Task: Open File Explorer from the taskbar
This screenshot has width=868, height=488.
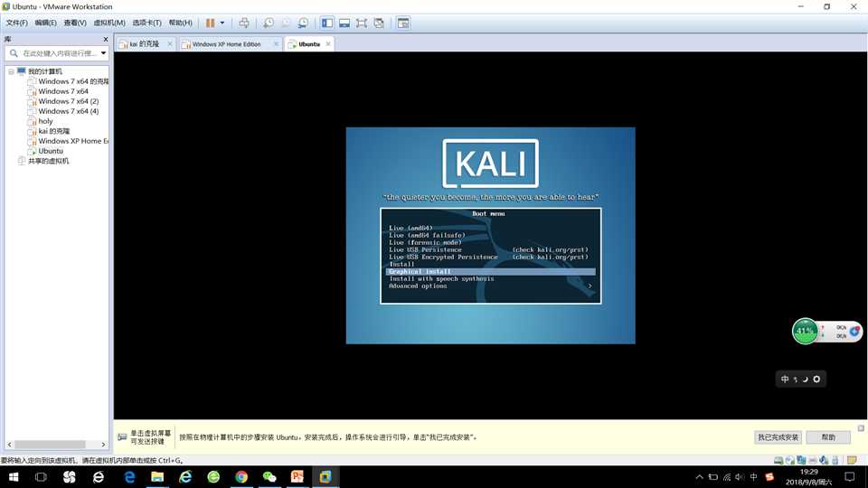Action: coord(157,476)
